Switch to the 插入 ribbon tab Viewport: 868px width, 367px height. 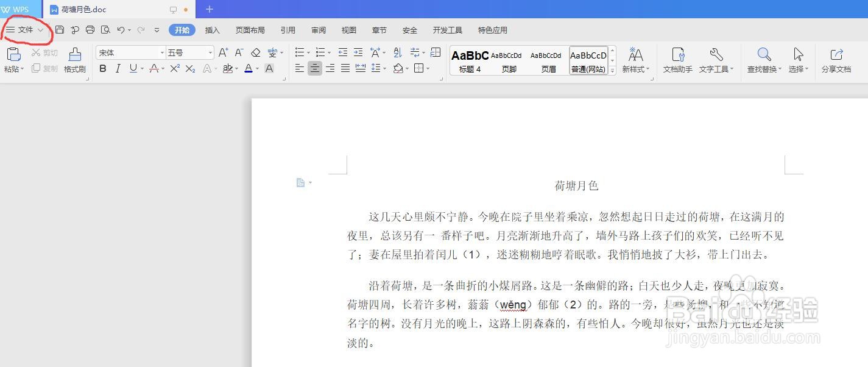[x=211, y=29]
